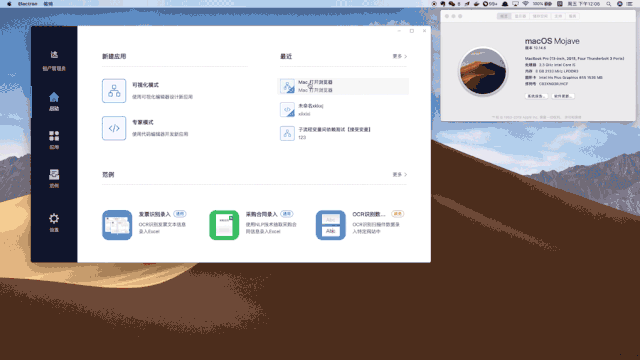Open recent item with xlklxj name
This screenshot has height=360, width=640.
343,109
